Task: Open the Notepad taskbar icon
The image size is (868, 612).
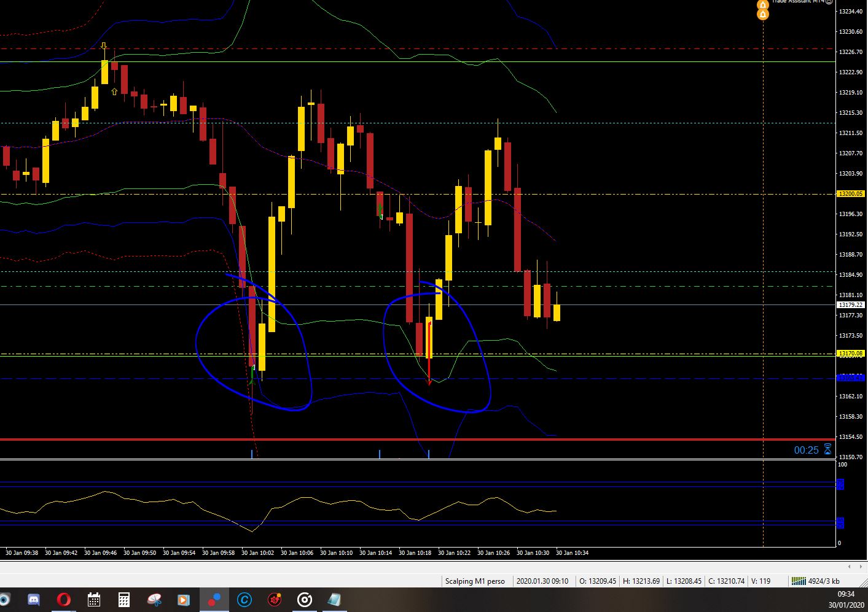Action: click(335, 600)
